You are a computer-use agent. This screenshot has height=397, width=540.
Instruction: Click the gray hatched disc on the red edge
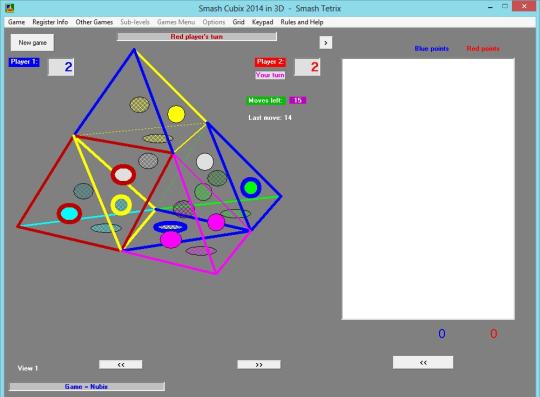click(148, 161)
